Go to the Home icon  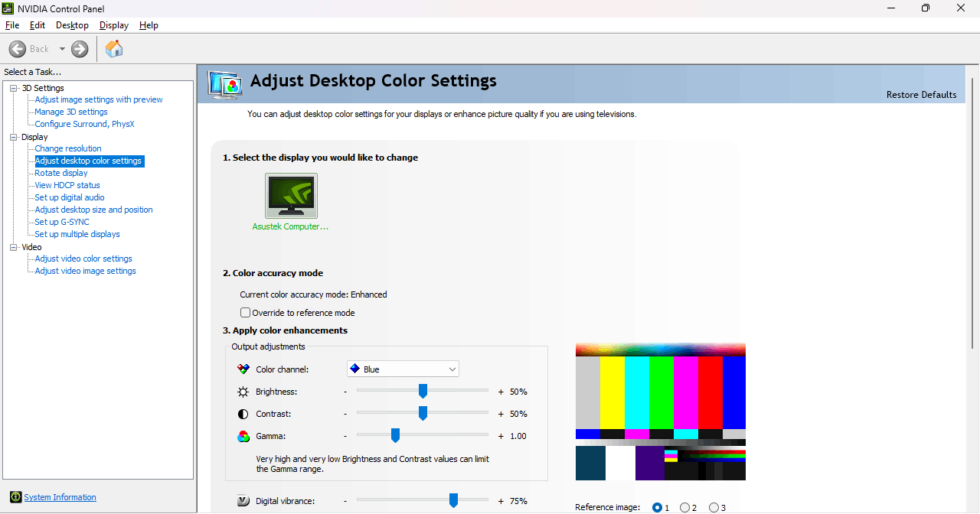tap(114, 49)
